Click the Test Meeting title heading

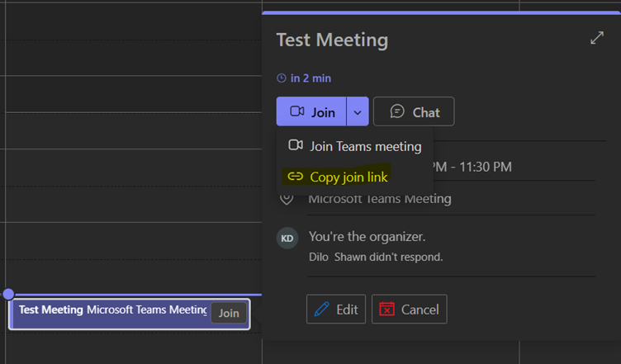point(332,40)
